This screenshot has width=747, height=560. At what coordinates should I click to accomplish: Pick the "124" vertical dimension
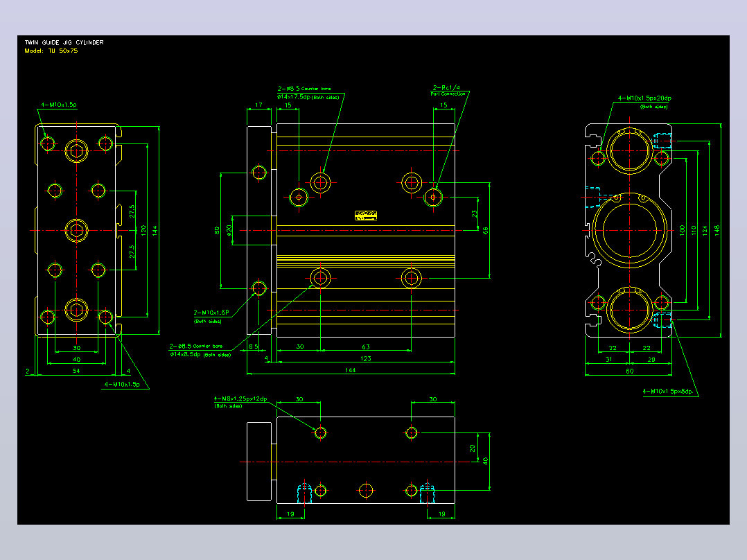click(x=705, y=231)
